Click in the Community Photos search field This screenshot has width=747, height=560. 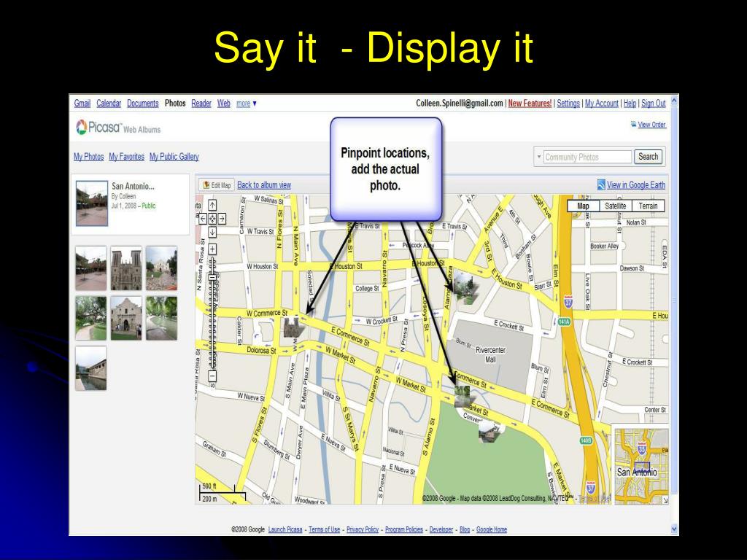coord(587,157)
